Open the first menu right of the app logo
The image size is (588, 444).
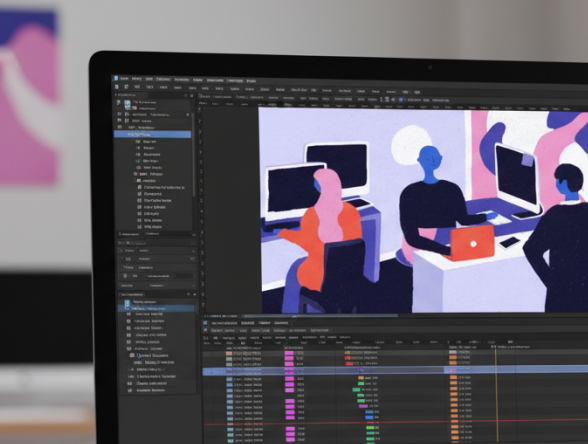(124, 79)
